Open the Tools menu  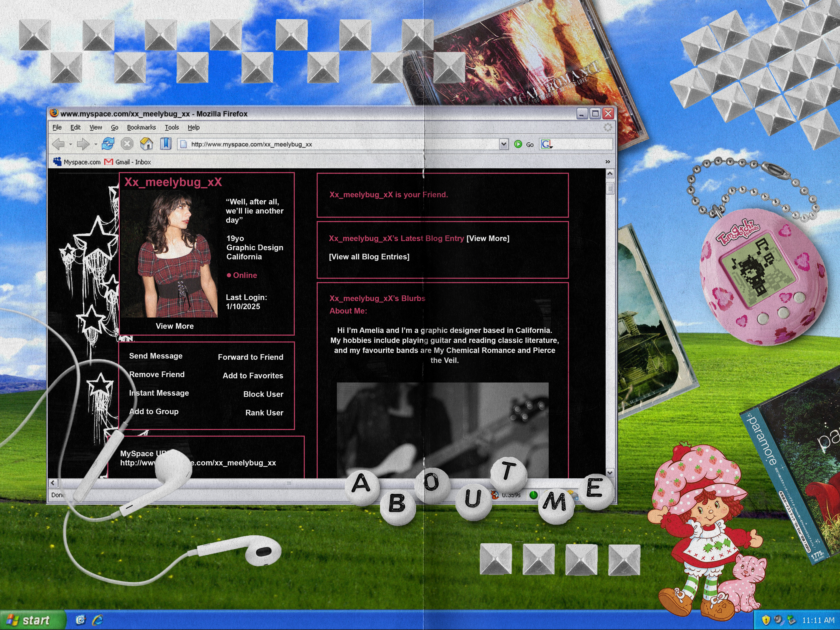(172, 127)
